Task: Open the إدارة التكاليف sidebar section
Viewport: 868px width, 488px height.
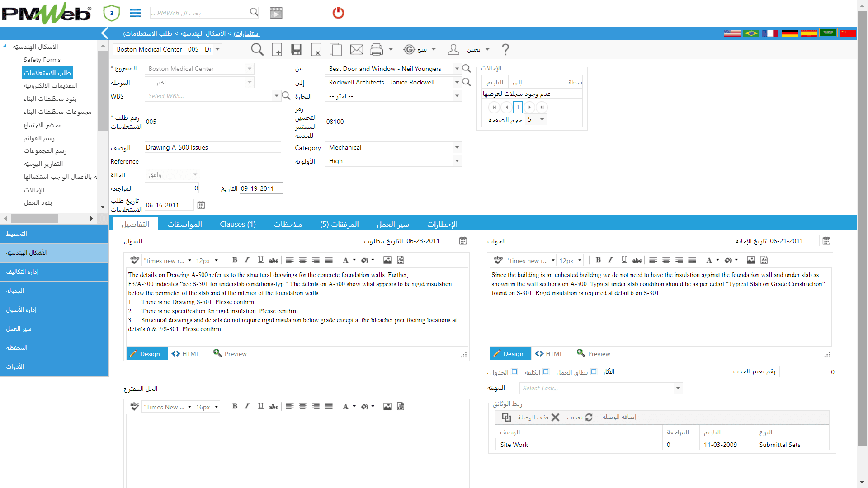Action: (x=54, y=272)
